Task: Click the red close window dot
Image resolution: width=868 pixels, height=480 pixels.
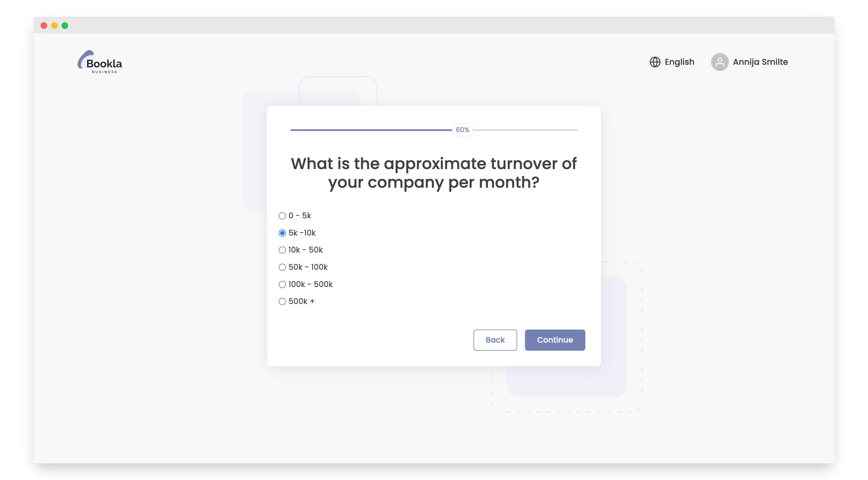Action: (x=44, y=26)
